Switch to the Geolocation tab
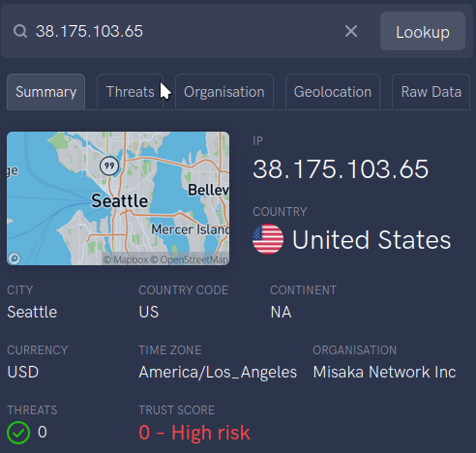Screen dimensions: 476x453 click(333, 92)
